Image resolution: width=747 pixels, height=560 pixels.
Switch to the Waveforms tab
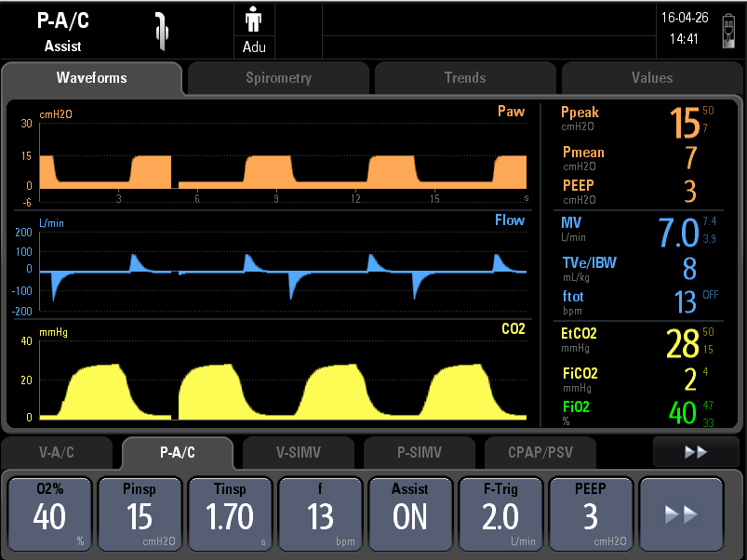[x=91, y=78]
